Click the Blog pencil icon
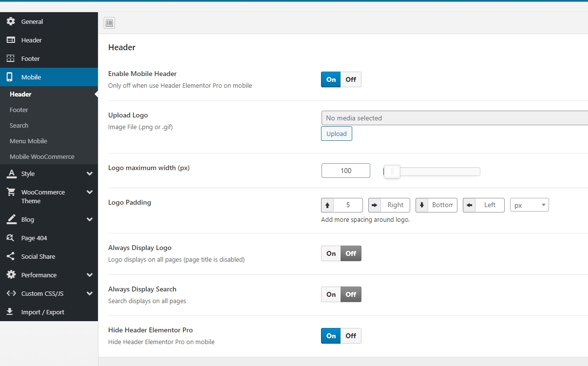The width and height of the screenshot is (588, 366). 11,219
